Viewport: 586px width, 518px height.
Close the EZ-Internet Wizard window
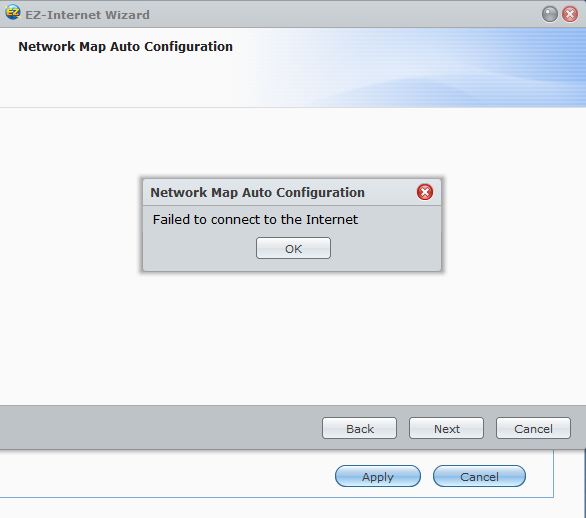[x=570, y=15]
